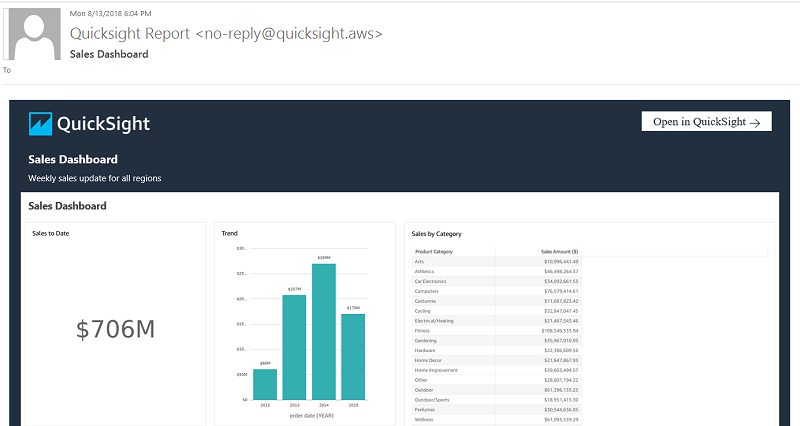Click the Product Category column header
This screenshot has height=426, width=800.
[x=434, y=252]
